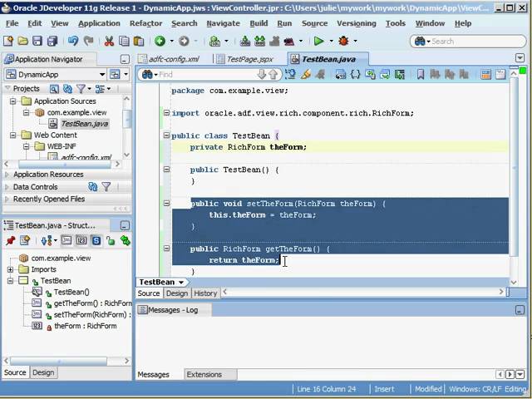Click the Filter funnel icon beside Data Controls

point(106,186)
